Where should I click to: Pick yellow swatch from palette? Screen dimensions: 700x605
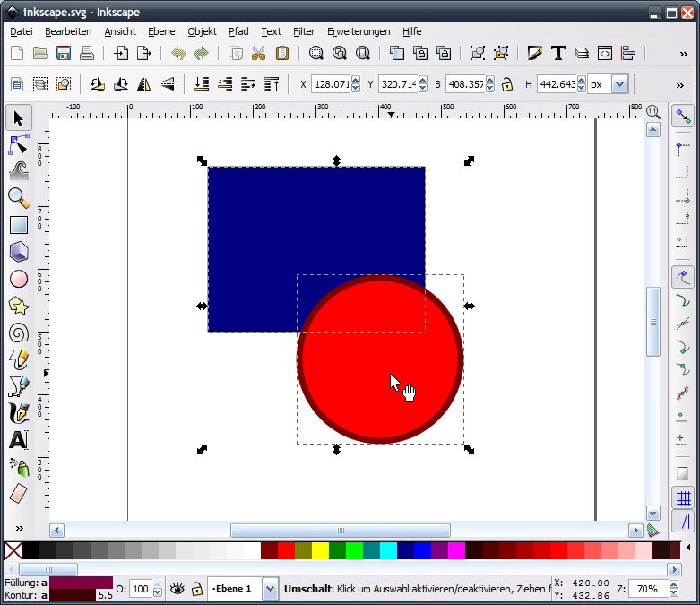[x=320, y=550]
